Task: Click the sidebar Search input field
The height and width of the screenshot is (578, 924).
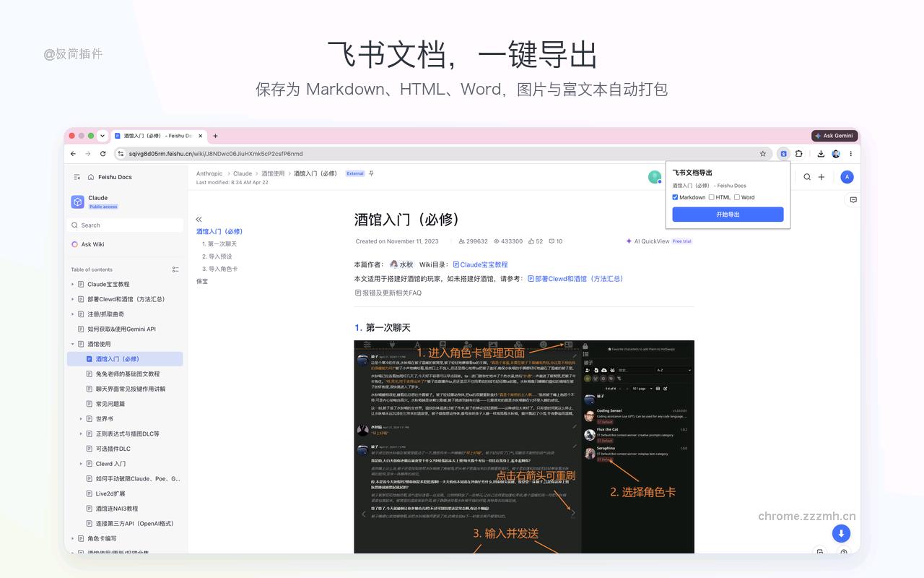Action: point(125,225)
